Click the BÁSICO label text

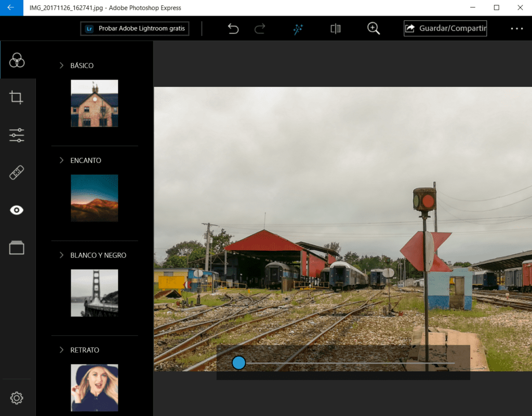[82, 66]
